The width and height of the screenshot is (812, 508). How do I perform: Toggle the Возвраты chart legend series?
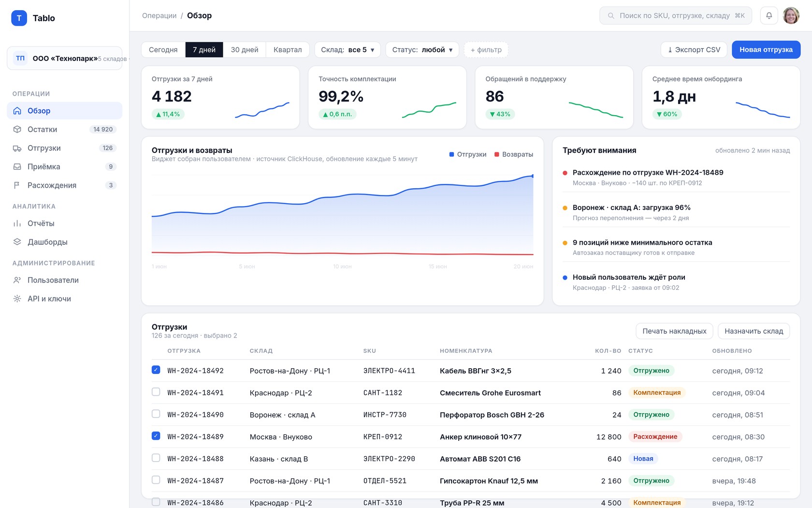point(513,154)
